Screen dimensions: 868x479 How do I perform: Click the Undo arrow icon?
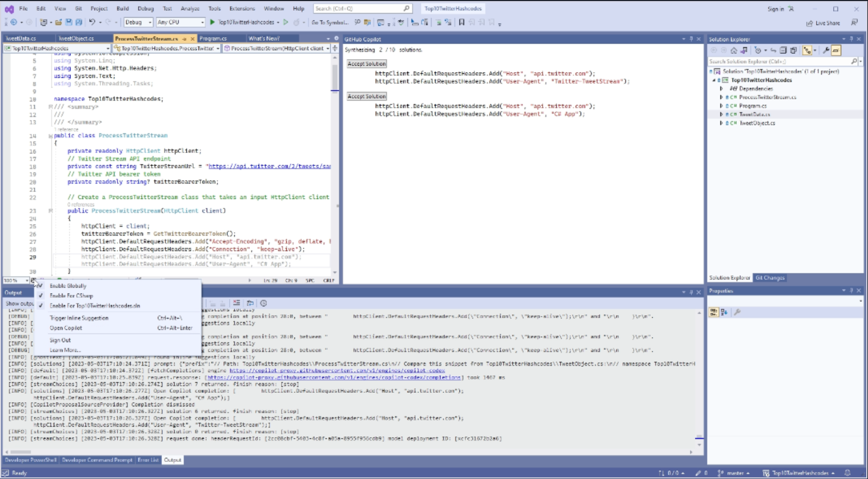coord(92,22)
